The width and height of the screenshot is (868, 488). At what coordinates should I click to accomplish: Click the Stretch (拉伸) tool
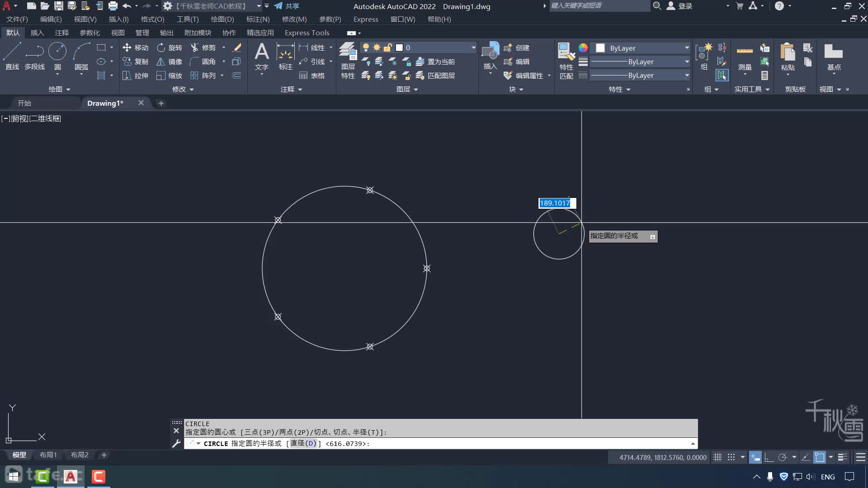tap(136, 75)
